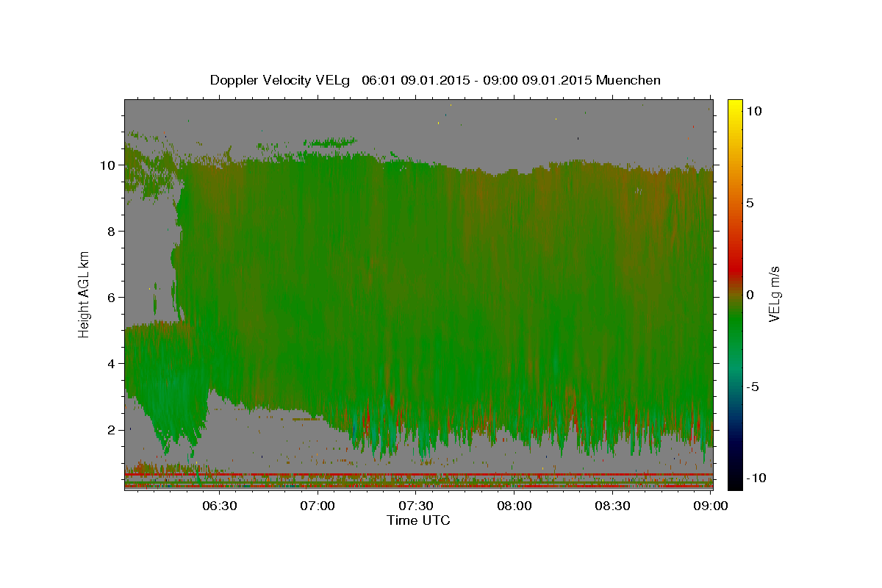Click the 06:30 time tick label
Screen dimensions: 882x588
220,506
